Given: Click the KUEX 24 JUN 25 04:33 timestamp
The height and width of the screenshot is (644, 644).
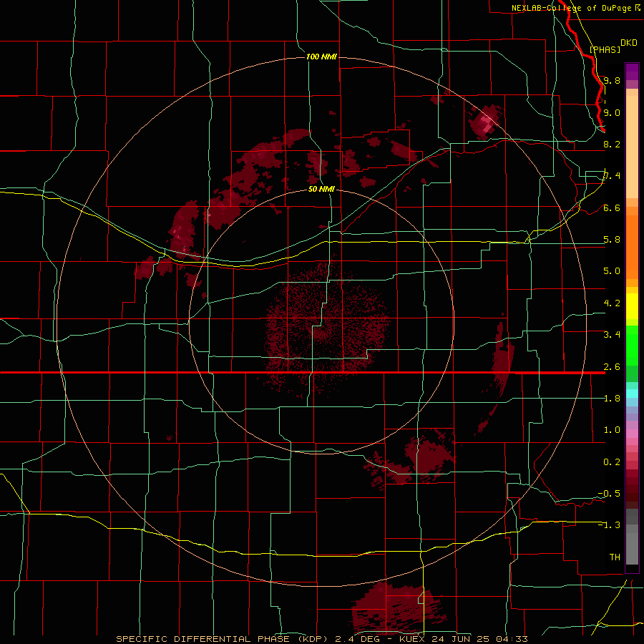Looking at the screenshot, I should [x=464, y=639].
